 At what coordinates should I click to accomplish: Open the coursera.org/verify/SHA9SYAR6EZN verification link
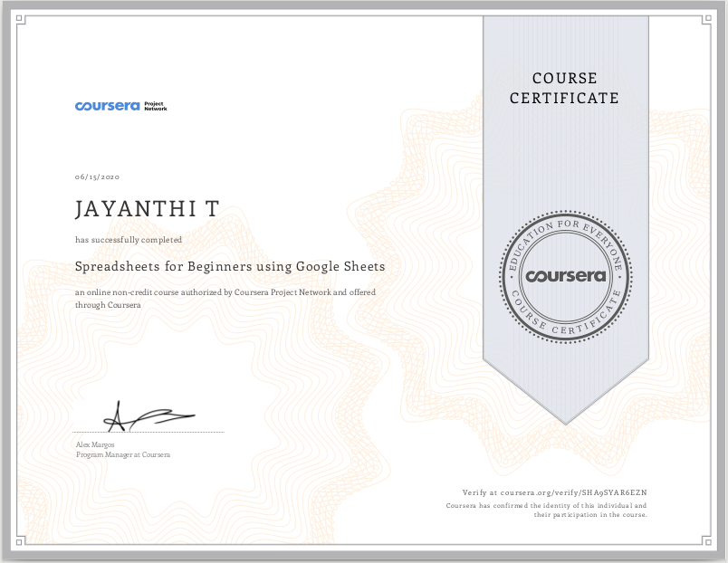click(x=589, y=491)
